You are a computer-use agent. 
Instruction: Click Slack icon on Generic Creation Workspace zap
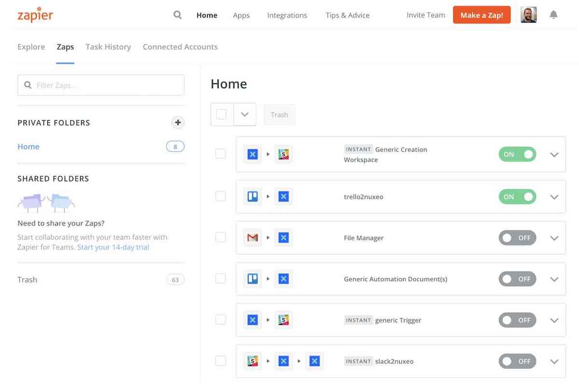(284, 154)
